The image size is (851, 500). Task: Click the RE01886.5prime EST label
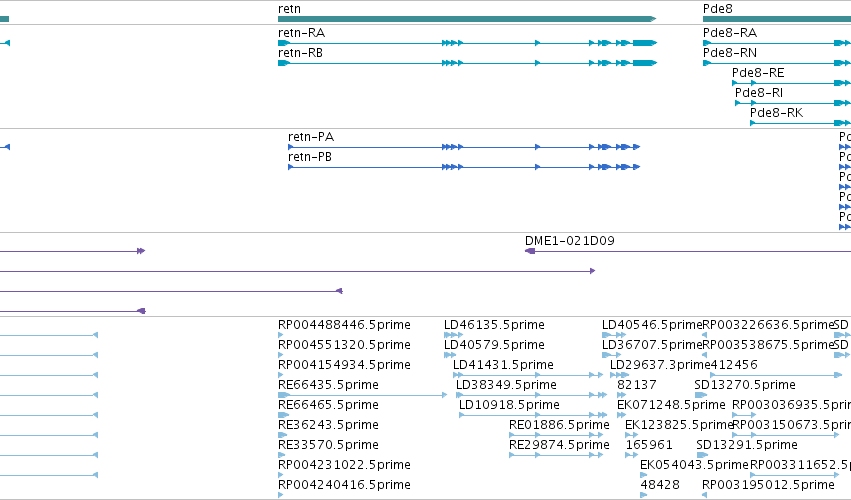pyautogui.click(x=559, y=425)
